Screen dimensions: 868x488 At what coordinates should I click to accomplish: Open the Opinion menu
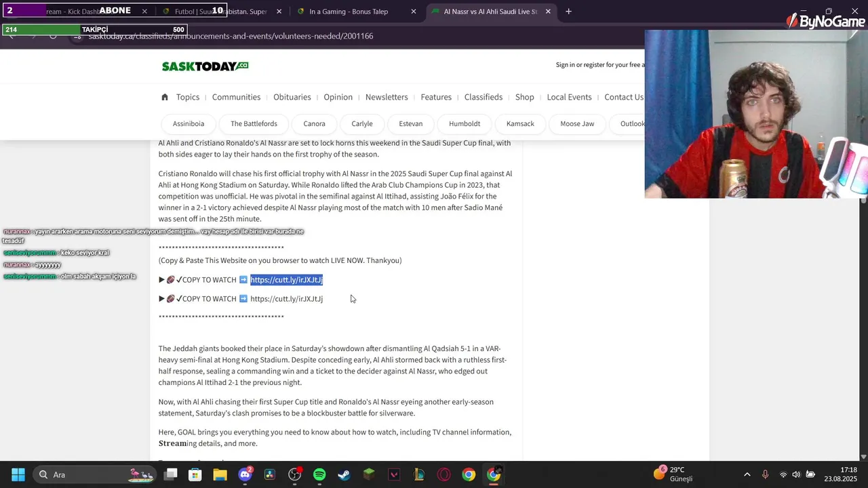point(338,97)
